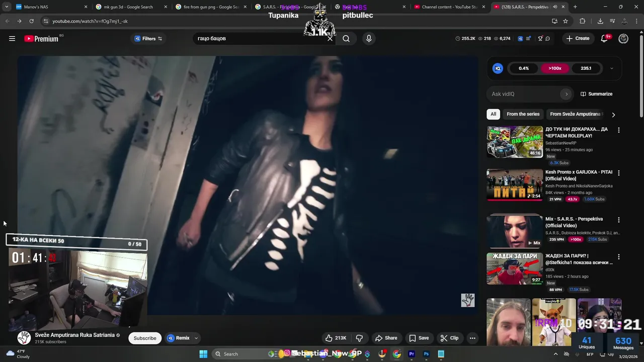Open more actions three-dot menu under video

(472, 338)
